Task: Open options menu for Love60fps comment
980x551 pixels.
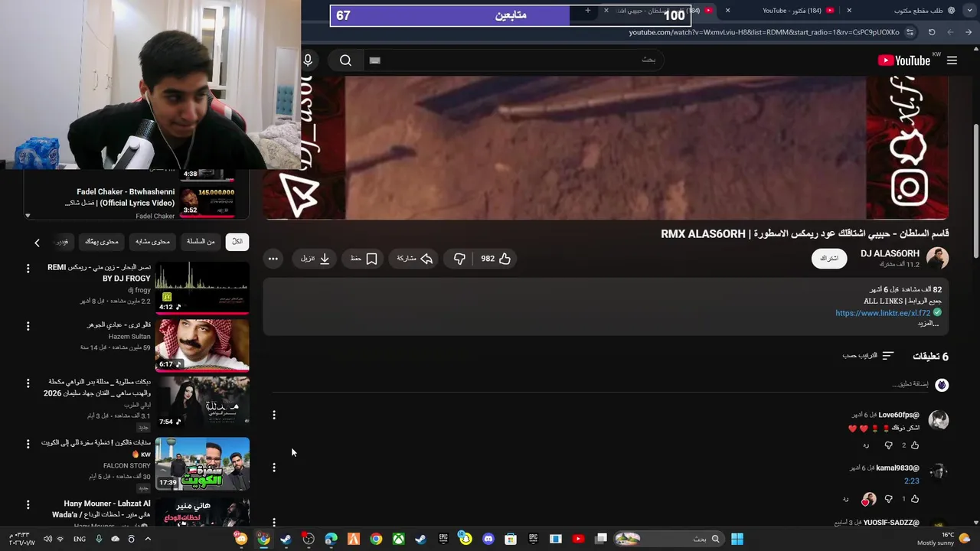Action: tap(274, 415)
